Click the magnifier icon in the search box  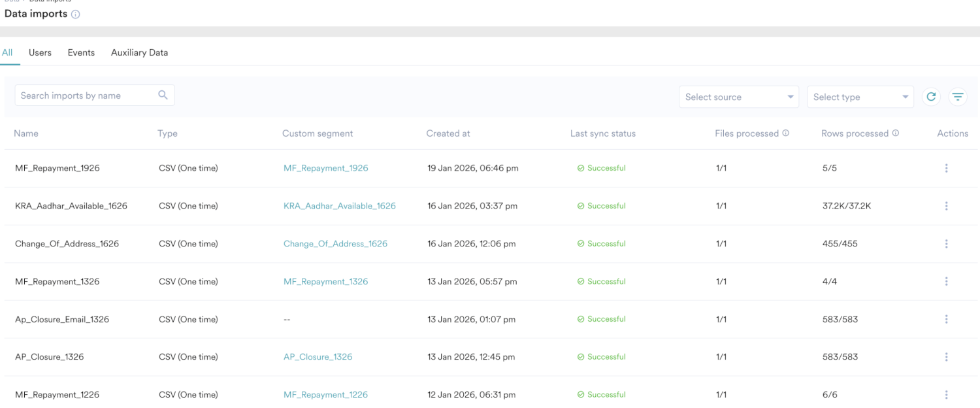(163, 95)
